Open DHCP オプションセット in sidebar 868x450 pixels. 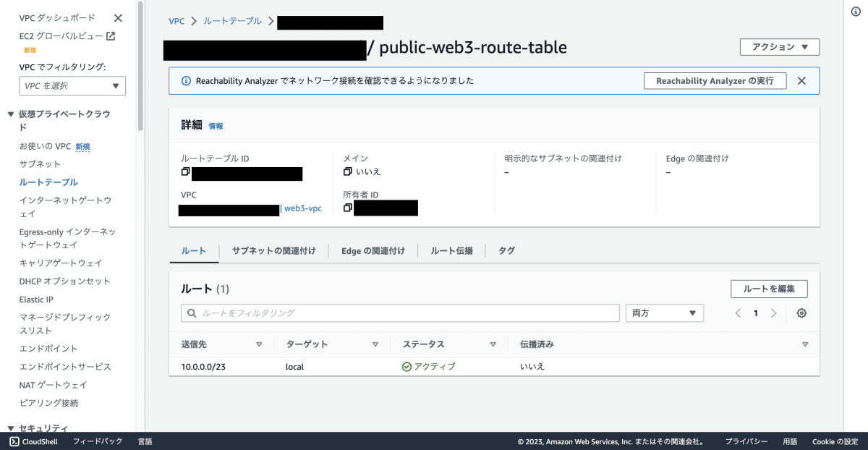tap(65, 281)
